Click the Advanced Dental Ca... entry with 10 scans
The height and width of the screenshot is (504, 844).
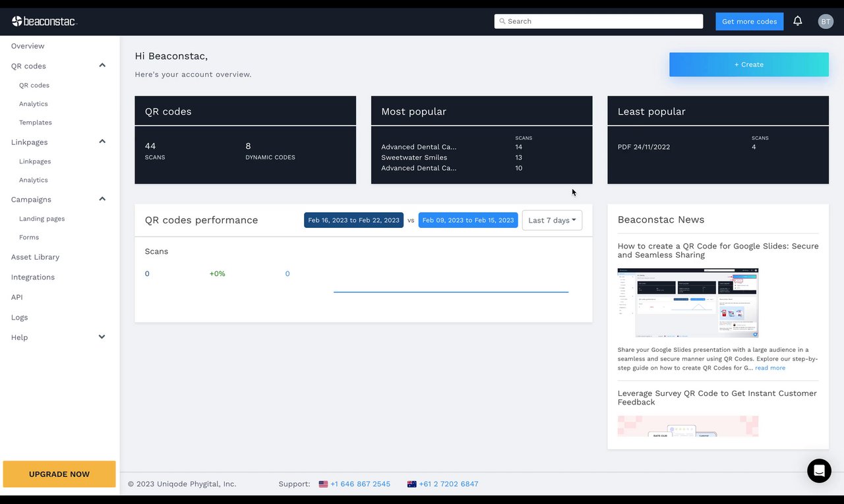click(x=419, y=168)
